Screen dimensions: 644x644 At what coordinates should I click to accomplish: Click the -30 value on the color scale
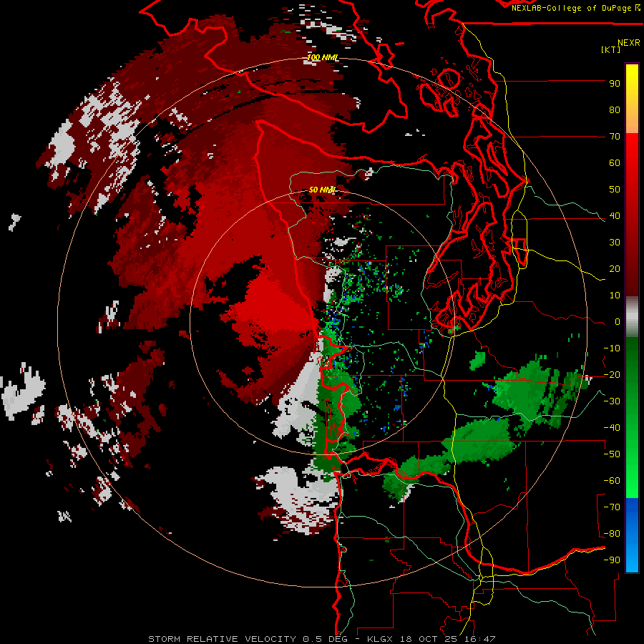[x=612, y=401]
